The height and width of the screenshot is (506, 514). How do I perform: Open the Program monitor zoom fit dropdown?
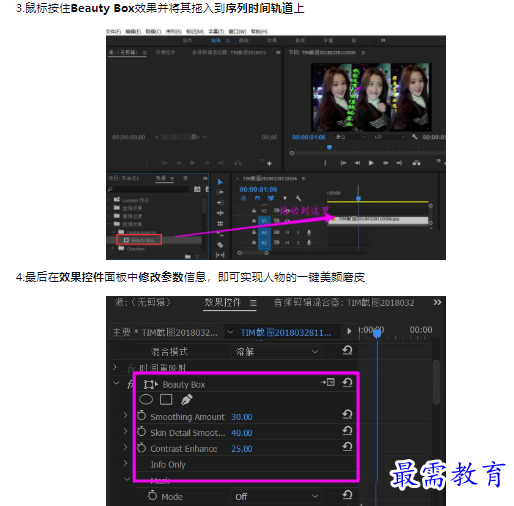coord(350,137)
